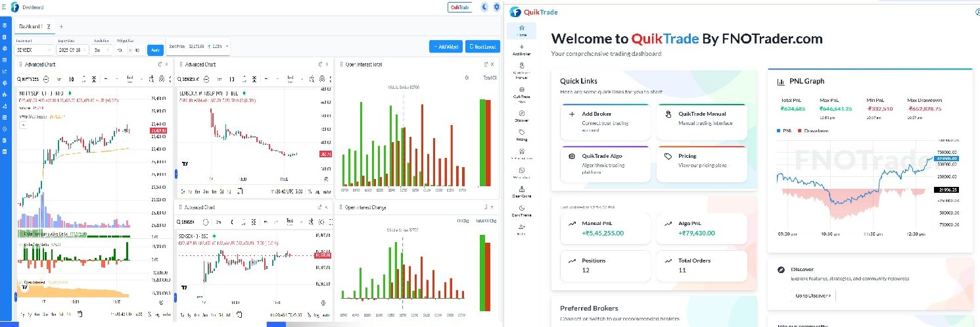Select the Home item in QuikTrade sidebar

coord(521,31)
